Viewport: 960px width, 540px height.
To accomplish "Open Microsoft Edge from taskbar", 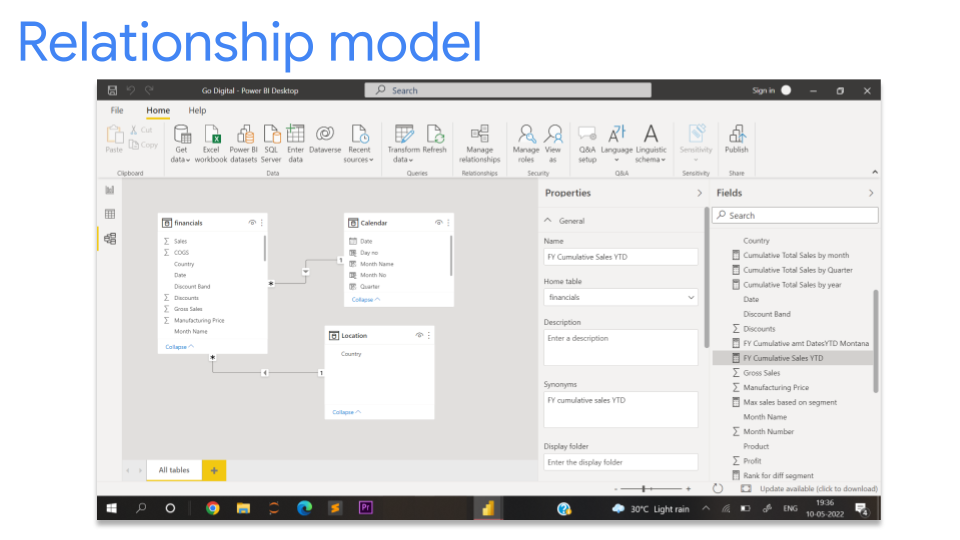I will [304, 508].
